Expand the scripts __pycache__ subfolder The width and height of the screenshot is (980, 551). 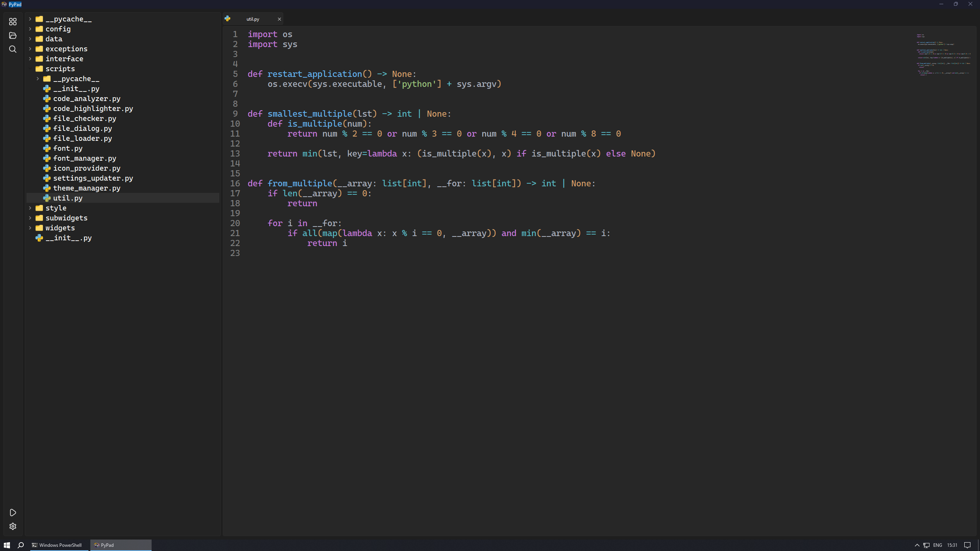point(38,78)
